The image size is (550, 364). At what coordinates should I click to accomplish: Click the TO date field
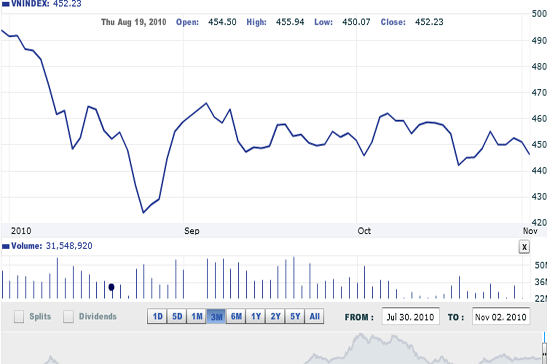(x=501, y=317)
